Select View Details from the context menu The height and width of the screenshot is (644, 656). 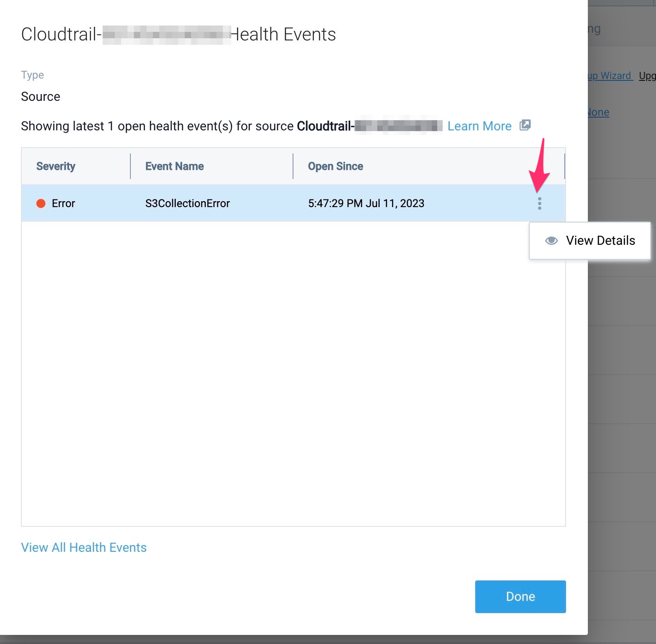[601, 241]
